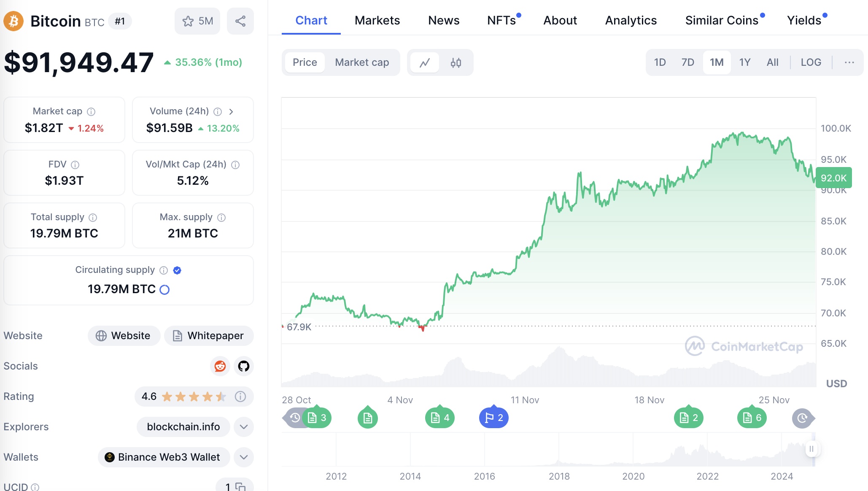The image size is (868, 491).
Task: Select the Market cap chart toggle
Action: (x=362, y=62)
